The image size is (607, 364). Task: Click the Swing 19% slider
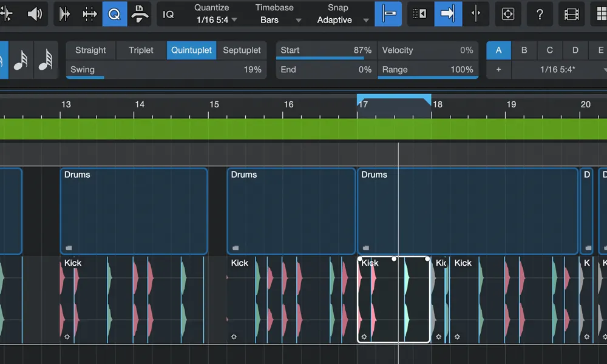(166, 70)
